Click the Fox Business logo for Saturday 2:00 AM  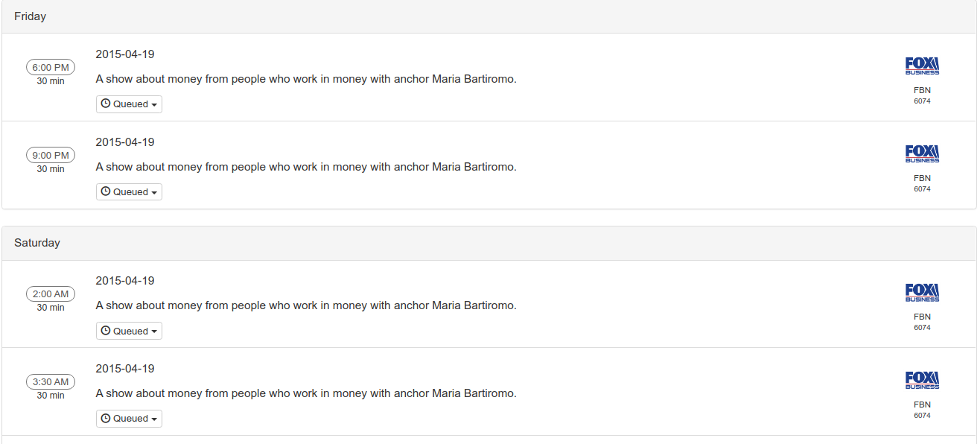[x=922, y=293]
